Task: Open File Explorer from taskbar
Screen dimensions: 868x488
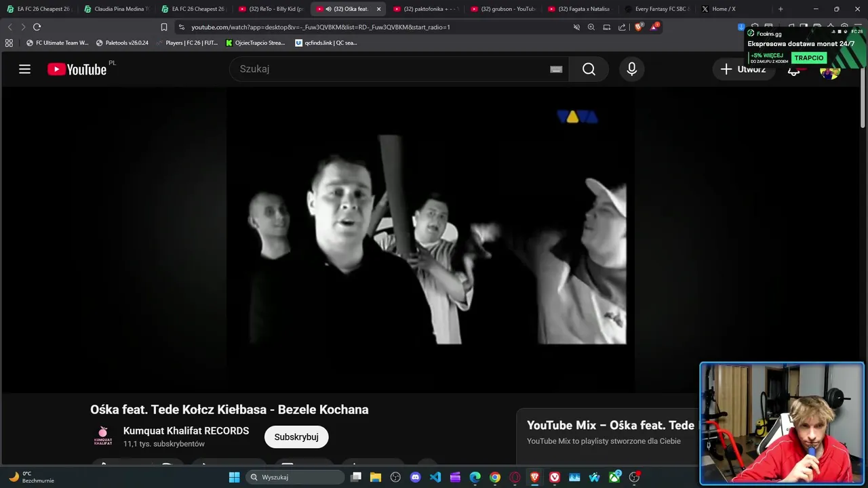Action: (x=376, y=477)
